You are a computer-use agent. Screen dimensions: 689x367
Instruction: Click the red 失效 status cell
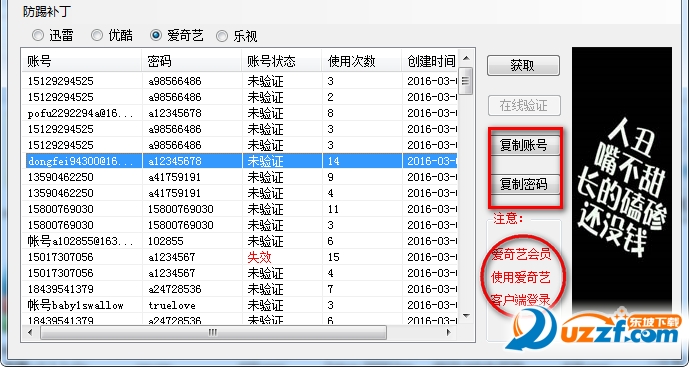[259, 257]
